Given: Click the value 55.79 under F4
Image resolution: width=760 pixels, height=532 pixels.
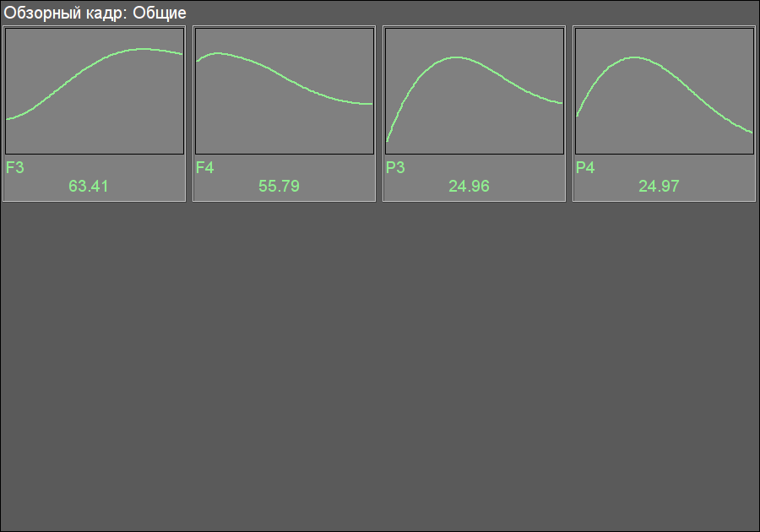Looking at the screenshot, I should click(x=279, y=186).
